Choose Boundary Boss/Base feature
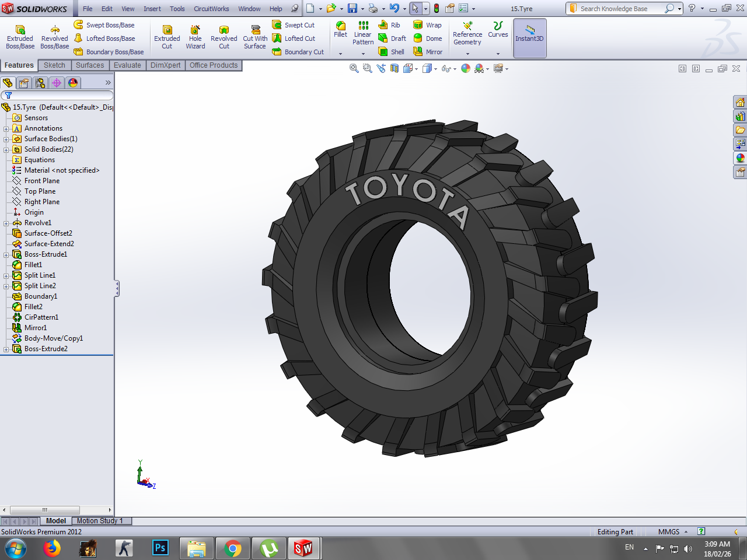This screenshot has height=560, width=747. pyautogui.click(x=109, y=52)
